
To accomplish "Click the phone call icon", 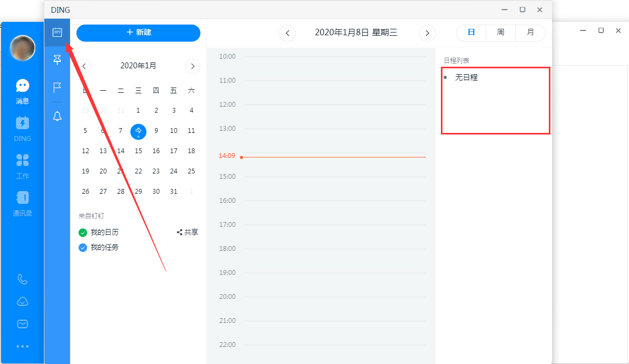I will coord(22,279).
